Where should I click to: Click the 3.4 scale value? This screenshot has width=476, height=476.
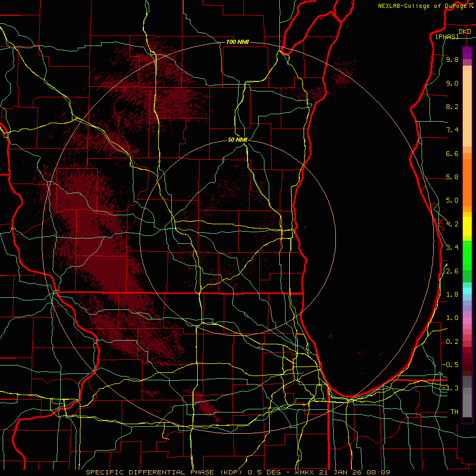pos(452,248)
